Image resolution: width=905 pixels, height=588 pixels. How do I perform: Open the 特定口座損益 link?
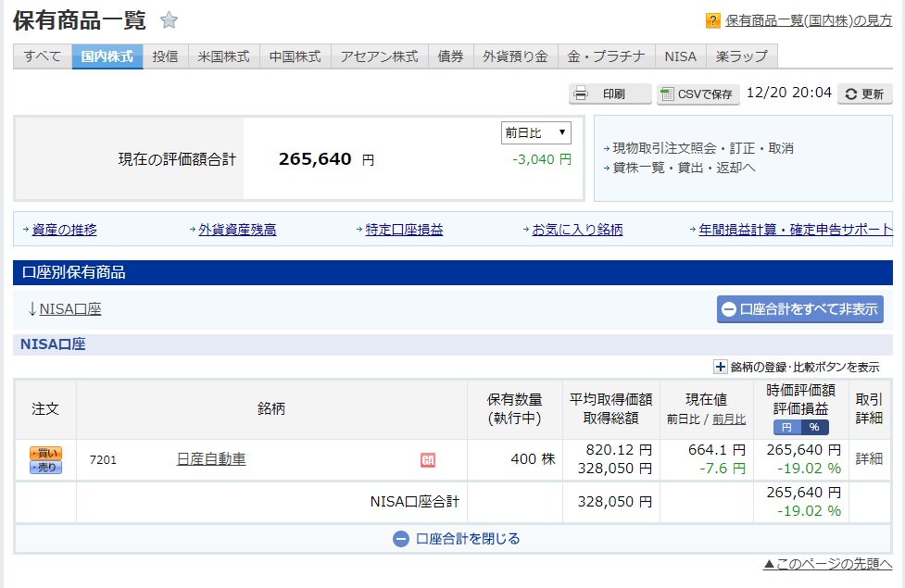(x=404, y=230)
